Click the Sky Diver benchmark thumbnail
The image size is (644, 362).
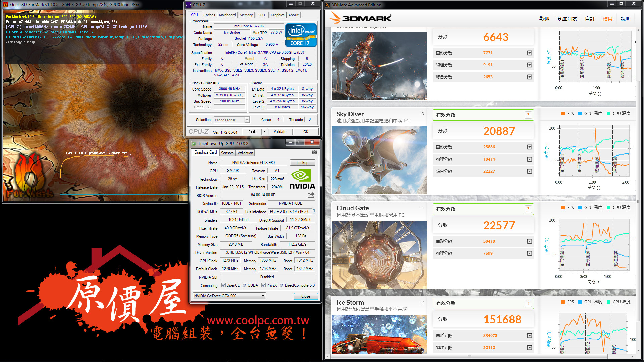click(x=379, y=160)
